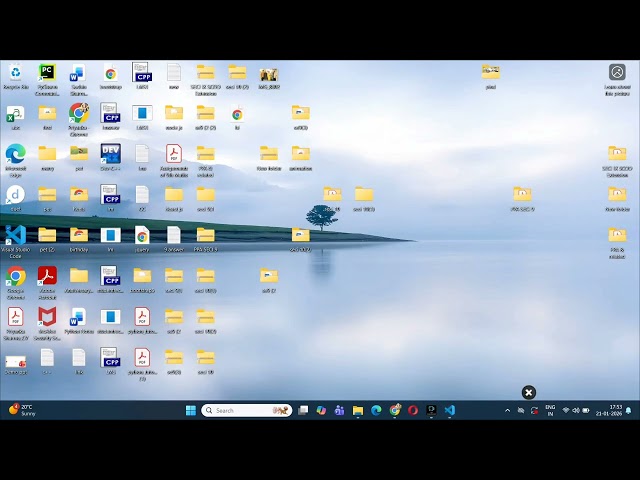
Task: Open the Wi-Fi network tray icon
Action: (x=566, y=410)
